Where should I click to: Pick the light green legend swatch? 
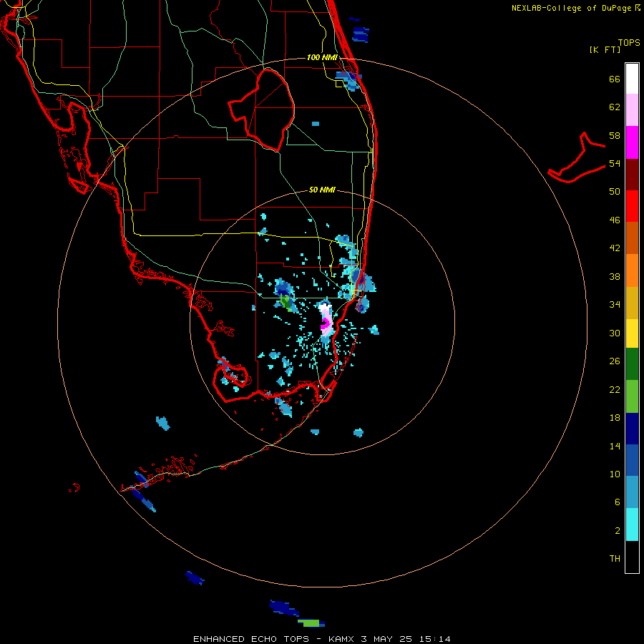tap(632, 396)
